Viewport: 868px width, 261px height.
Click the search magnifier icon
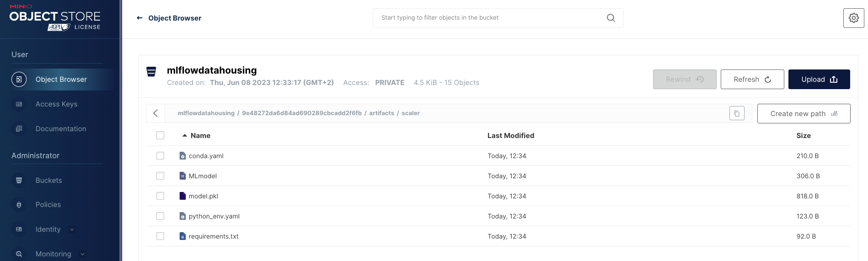pyautogui.click(x=611, y=18)
